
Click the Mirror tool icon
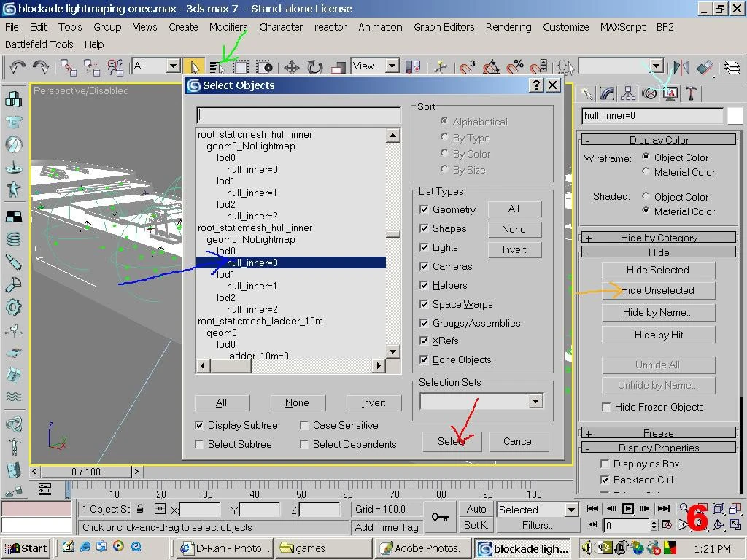click(681, 67)
